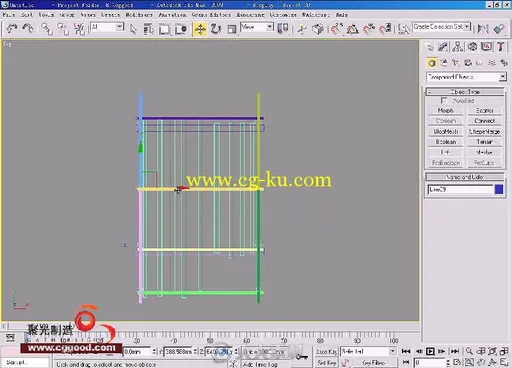Switch to the Hierarchy command panel tab
512x368 pixels.
click(458, 47)
